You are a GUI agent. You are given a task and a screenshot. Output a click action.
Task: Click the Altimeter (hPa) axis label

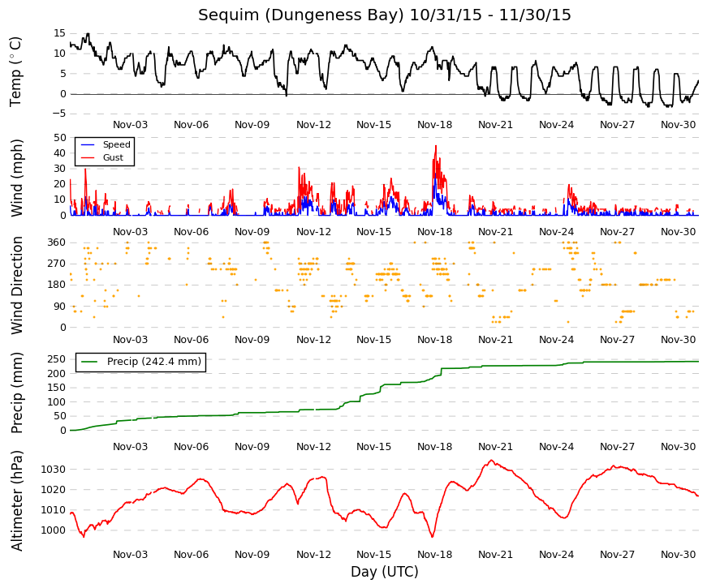(17, 500)
